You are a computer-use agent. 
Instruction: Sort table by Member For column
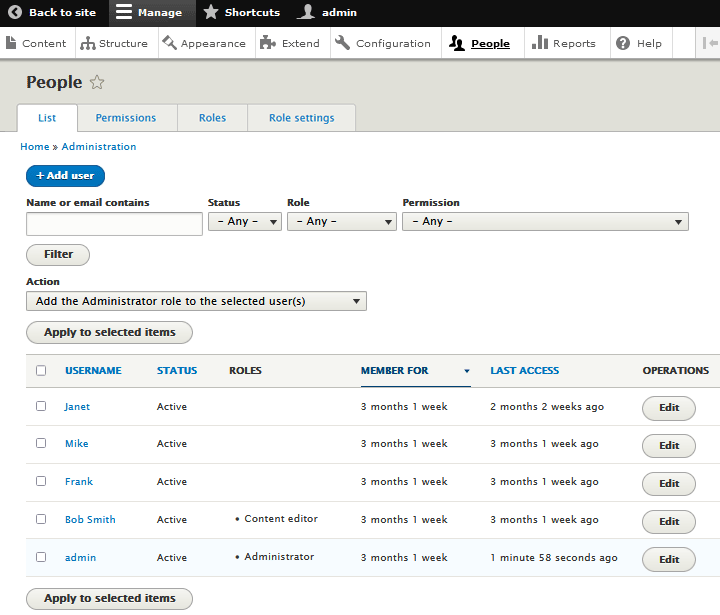tap(394, 371)
